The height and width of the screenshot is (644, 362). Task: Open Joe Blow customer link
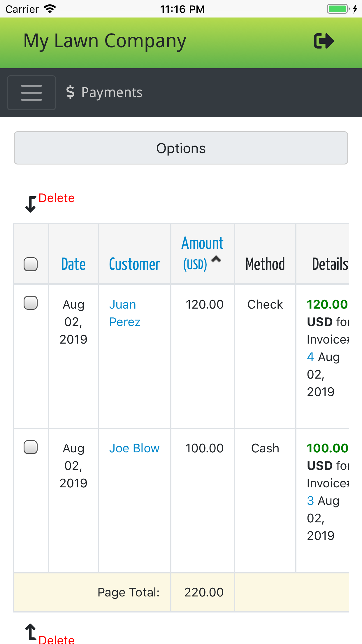[x=134, y=448]
